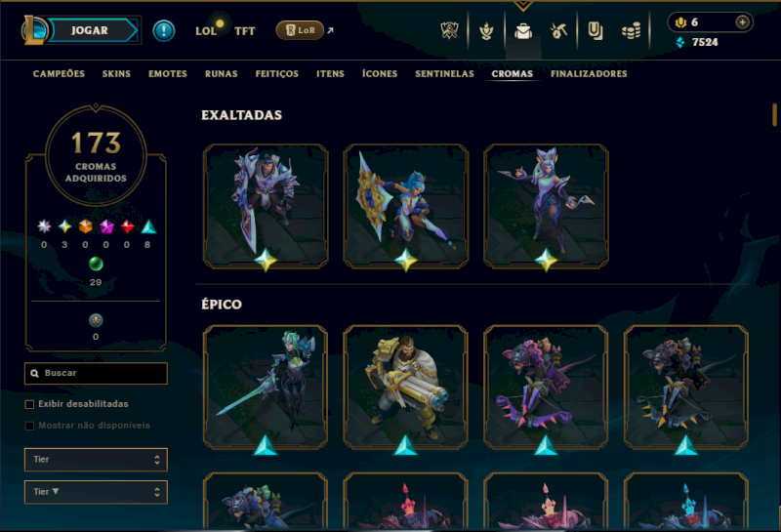Open the Clash trophy icon

(x=449, y=31)
